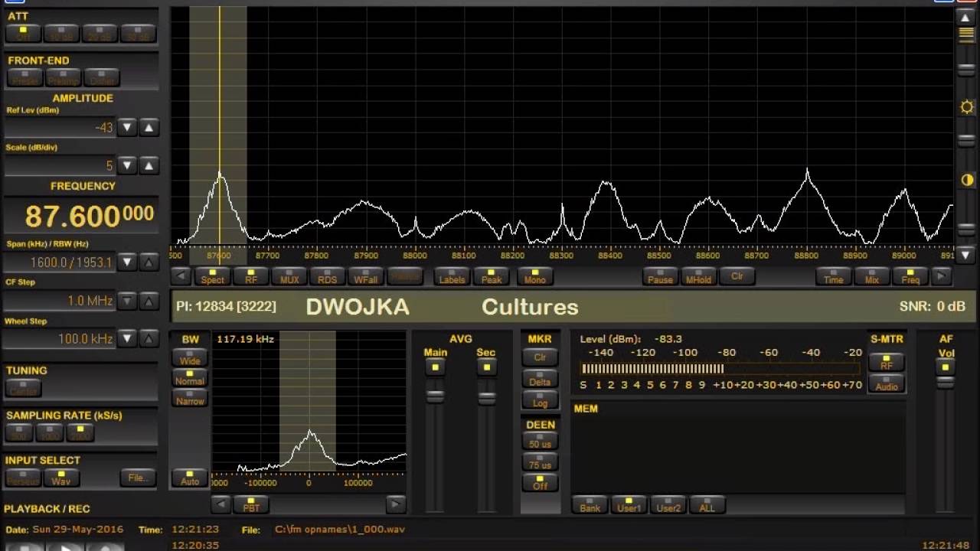Shift spectrum right with arrow button
980x551 pixels.
(x=942, y=276)
